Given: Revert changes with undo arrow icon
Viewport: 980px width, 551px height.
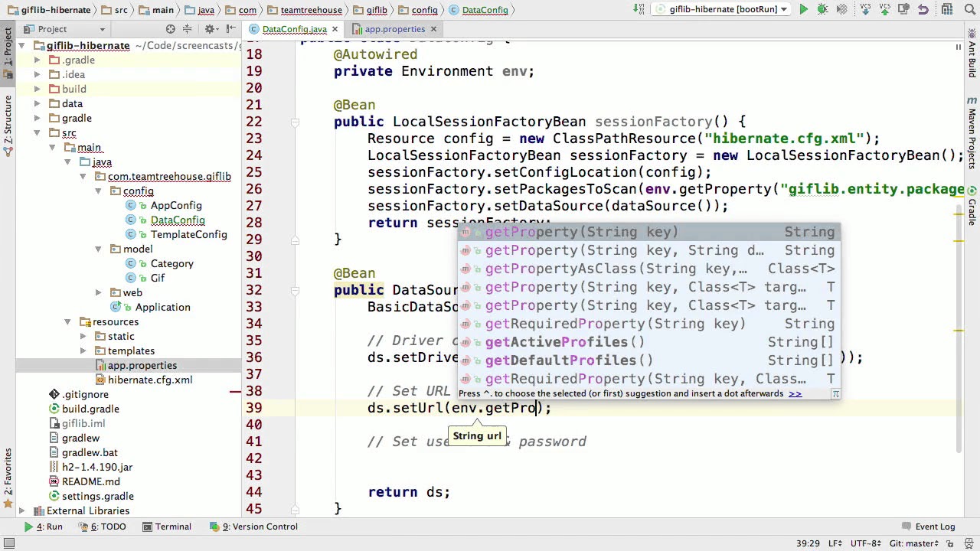Looking at the screenshot, I should 923,10.
